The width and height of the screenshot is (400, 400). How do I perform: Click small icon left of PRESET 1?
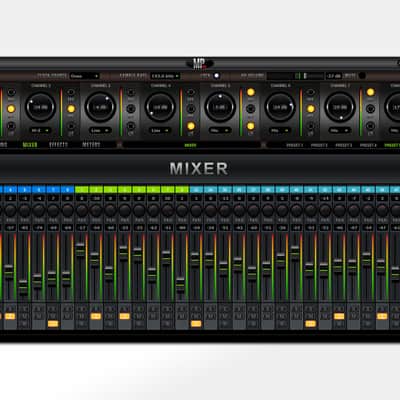[x=263, y=145]
